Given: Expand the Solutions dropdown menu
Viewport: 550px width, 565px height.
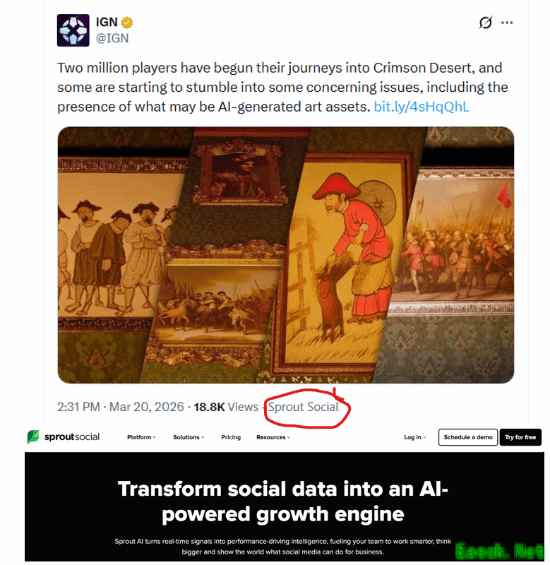Looking at the screenshot, I should coord(188,437).
